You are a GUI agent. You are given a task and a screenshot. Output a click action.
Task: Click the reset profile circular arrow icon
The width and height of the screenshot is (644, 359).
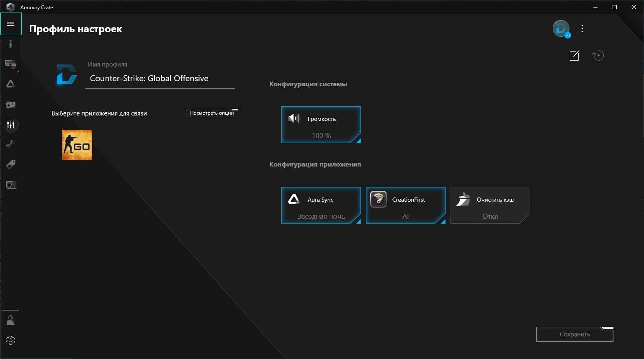pos(598,56)
